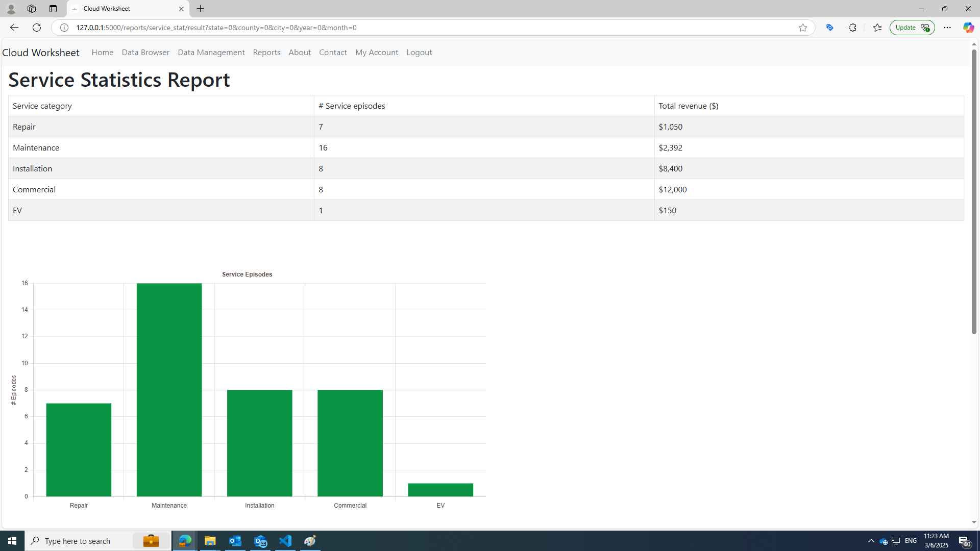980x551 pixels.
Task: Open the Shopping tag icon in toolbar
Action: [x=829, y=28]
